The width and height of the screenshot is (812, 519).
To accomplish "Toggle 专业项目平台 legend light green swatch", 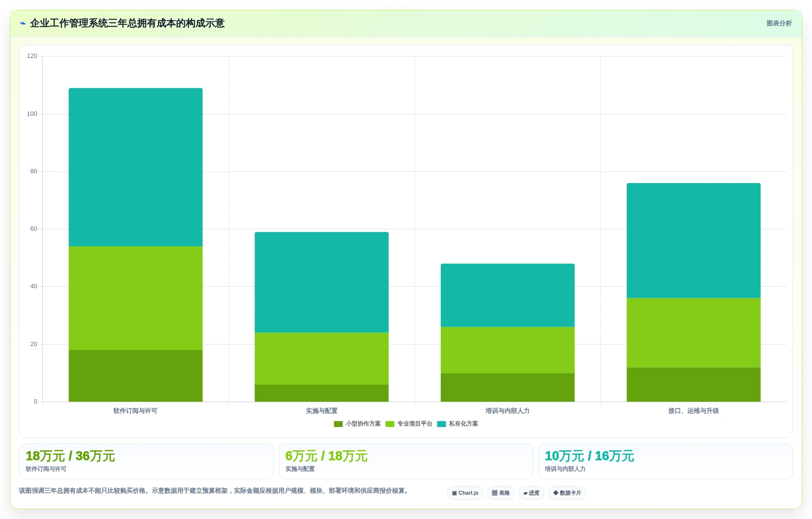I will (x=390, y=424).
